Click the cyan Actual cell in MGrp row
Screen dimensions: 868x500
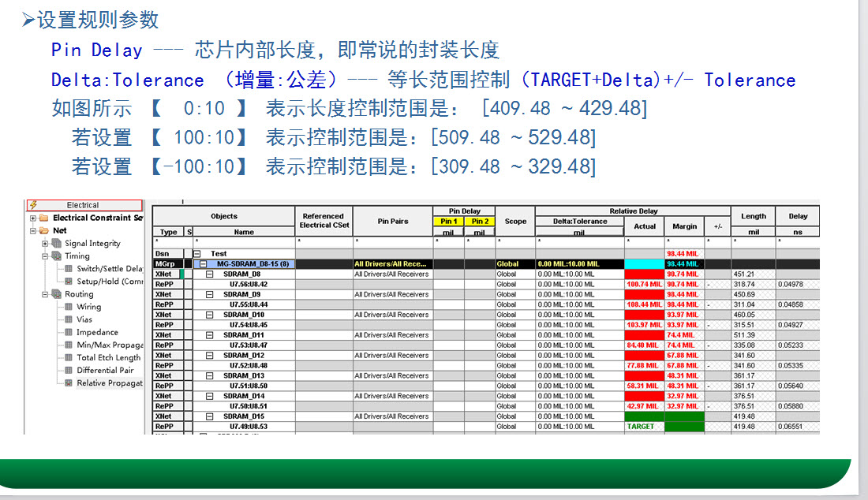[x=645, y=264]
